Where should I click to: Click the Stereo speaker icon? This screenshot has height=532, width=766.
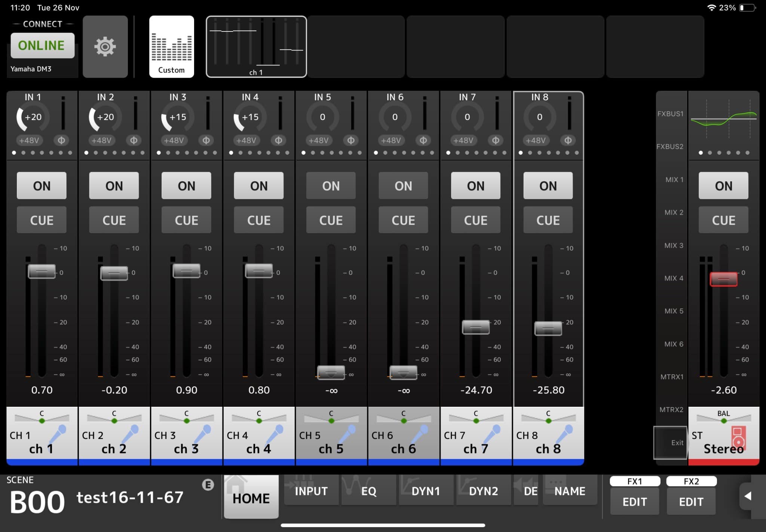point(738,437)
